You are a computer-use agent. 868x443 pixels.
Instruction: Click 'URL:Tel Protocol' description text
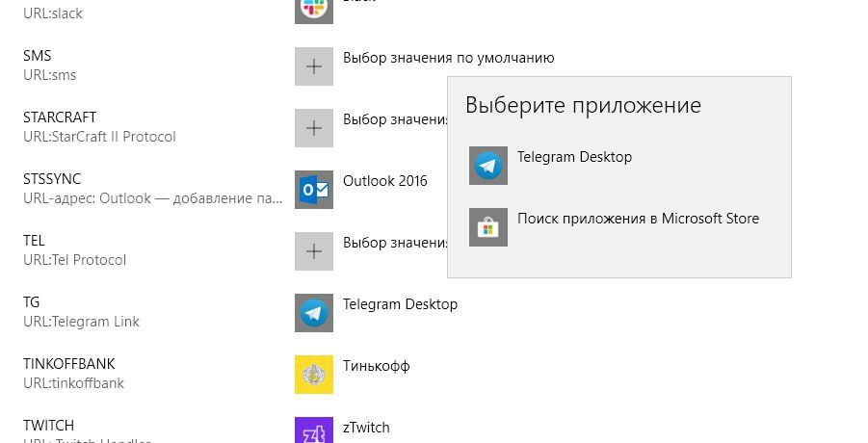click(75, 260)
